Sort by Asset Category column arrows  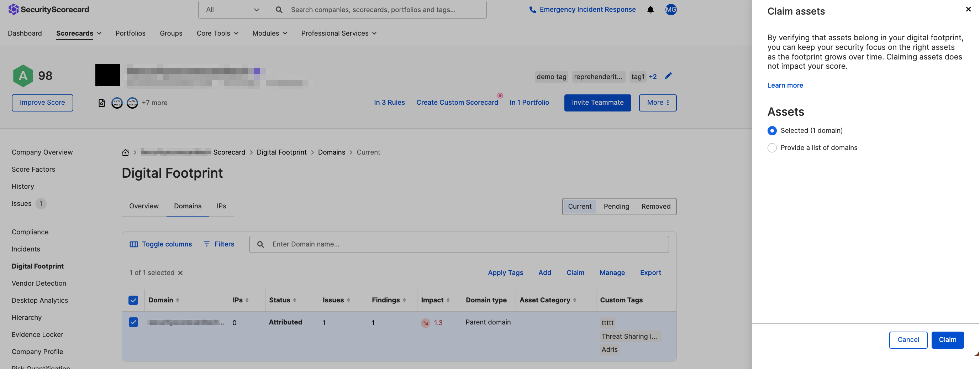click(574, 301)
